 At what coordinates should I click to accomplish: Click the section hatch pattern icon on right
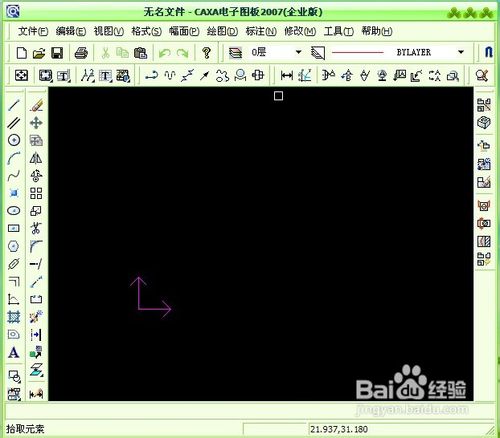(x=484, y=241)
